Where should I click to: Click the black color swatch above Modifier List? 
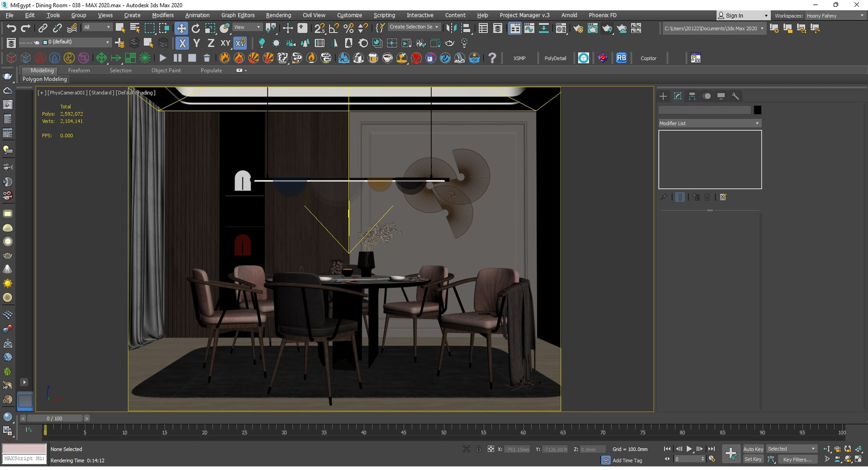pos(757,110)
